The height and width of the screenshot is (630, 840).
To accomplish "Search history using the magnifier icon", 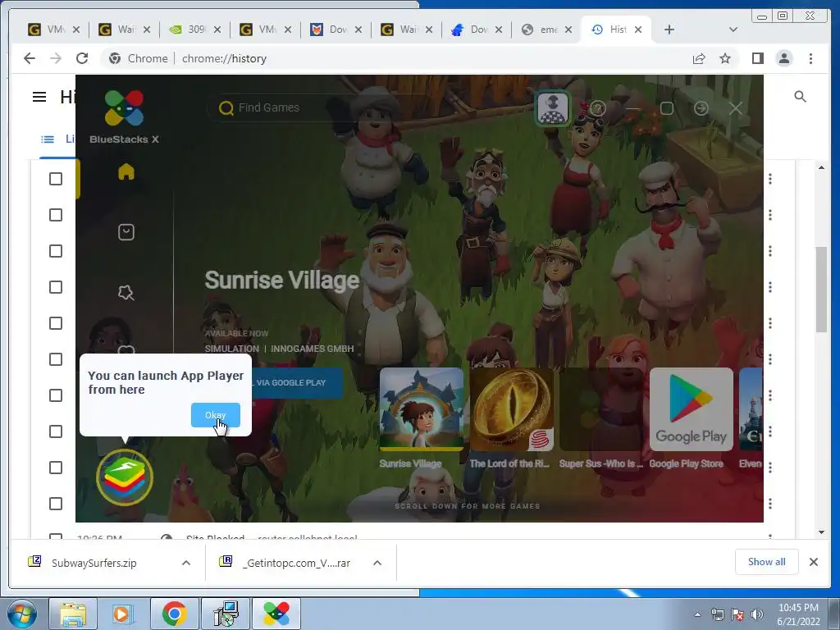I will 800,97.
